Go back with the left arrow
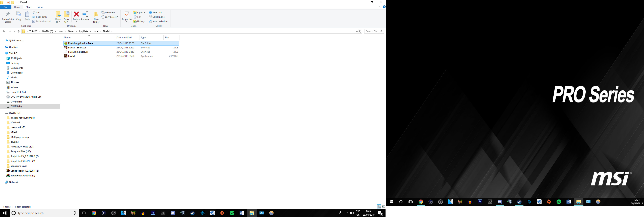Viewport: 644px width, 217px height. tap(4, 32)
